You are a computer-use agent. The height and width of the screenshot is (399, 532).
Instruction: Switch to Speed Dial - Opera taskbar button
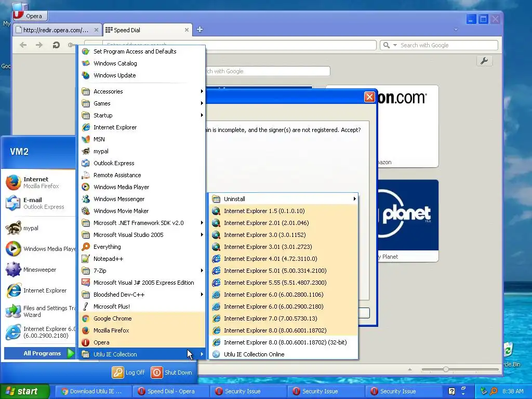click(x=170, y=391)
